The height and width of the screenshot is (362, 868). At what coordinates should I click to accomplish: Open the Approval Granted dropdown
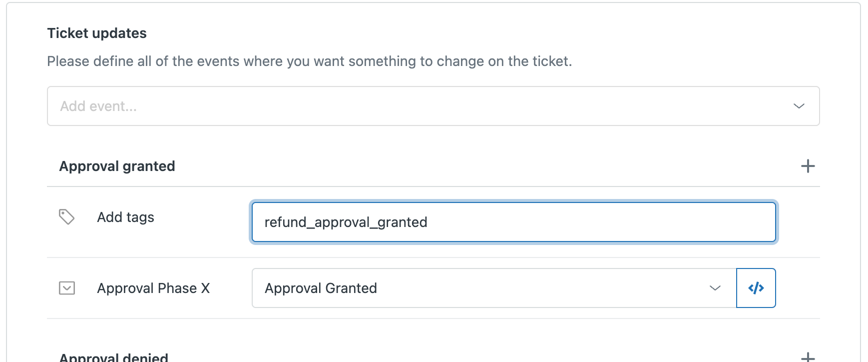[715, 288]
